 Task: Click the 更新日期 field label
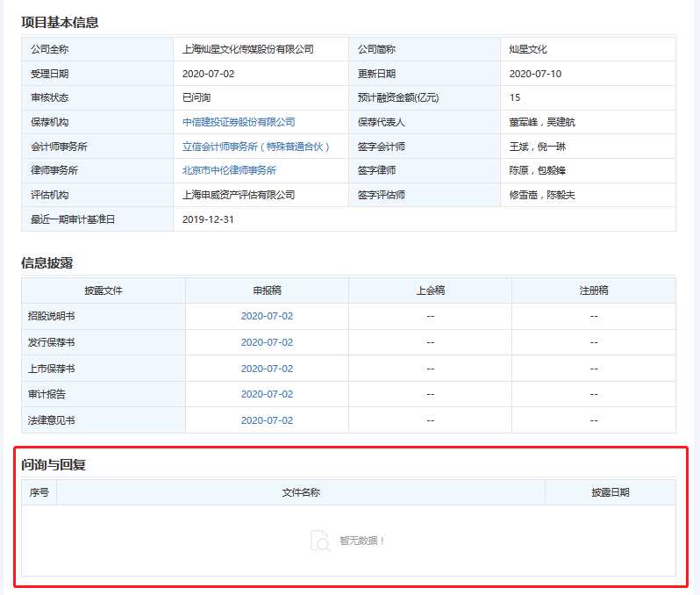click(376, 74)
